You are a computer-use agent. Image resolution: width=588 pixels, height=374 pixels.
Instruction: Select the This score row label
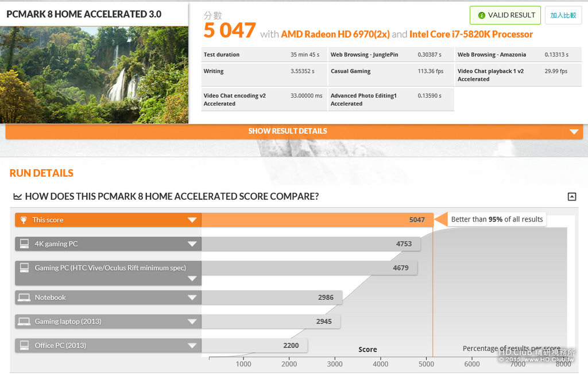point(48,220)
